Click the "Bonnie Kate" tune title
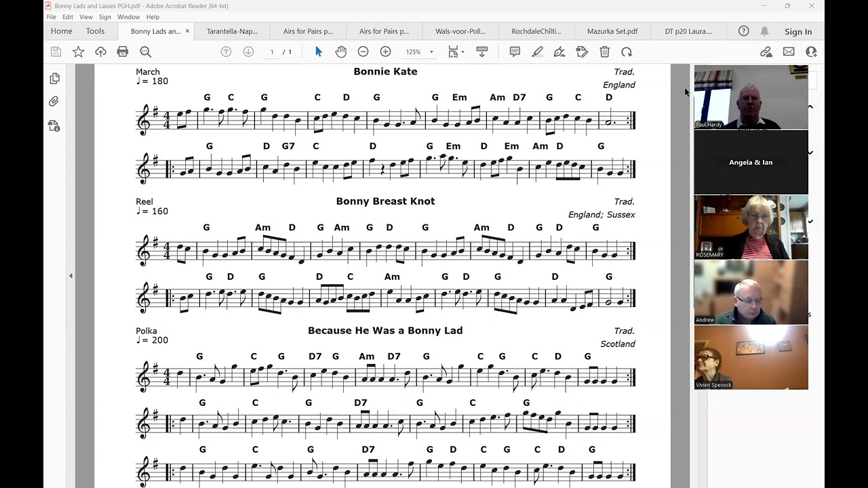868x488 pixels. click(385, 71)
